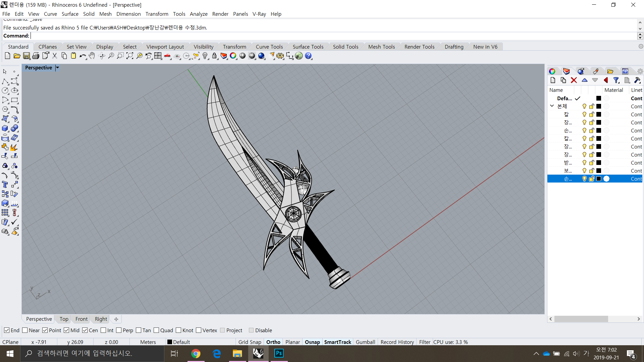This screenshot has height=362, width=644.
Task: Select Zoom Extents magnifier icon
Action: pyautogui.click(x=130, y=56)
